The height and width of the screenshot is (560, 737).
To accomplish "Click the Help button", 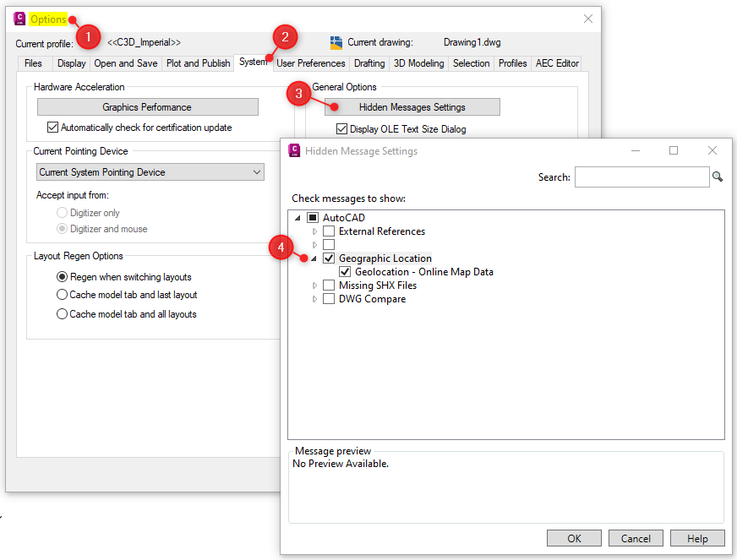I will coord(697,538).
